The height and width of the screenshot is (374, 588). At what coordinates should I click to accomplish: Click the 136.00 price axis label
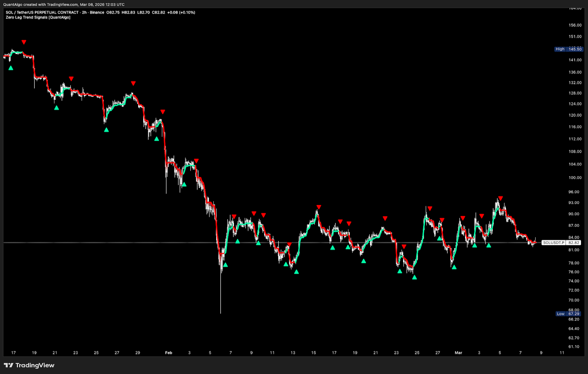tap(575, 72)
